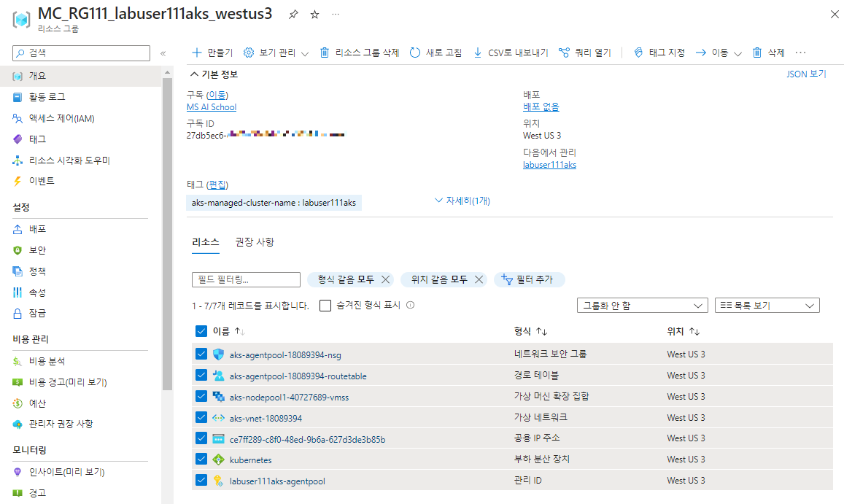Uncheck aks-agentpool-18089394-nsg row checkbox
This screenshot has height=504, width=844.
click(x=201, y=354)
